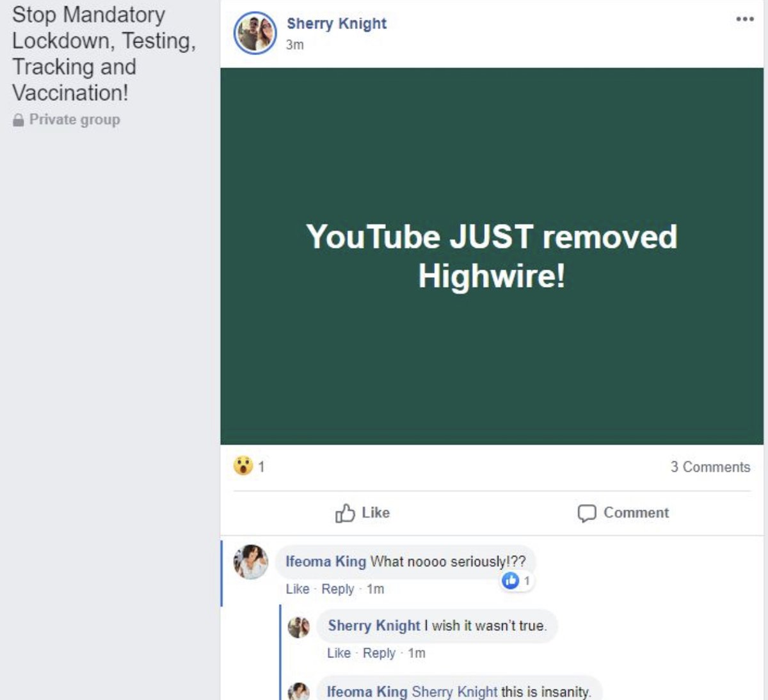Like the 'I wish it wasn't true' reply
768x700 pixels.
[x=339, y=653]
